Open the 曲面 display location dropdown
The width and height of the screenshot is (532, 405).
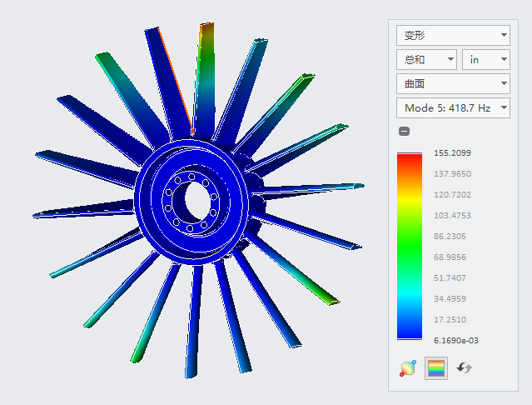tap(453, 83)
